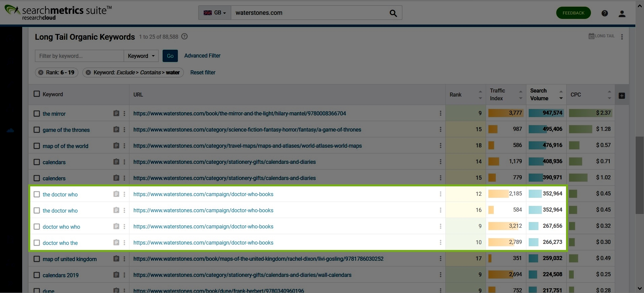The height and width of the screenshot is (293, 644).
Task: Open keyword options menu for 'game of the thrones'
Action: point(124,130)
